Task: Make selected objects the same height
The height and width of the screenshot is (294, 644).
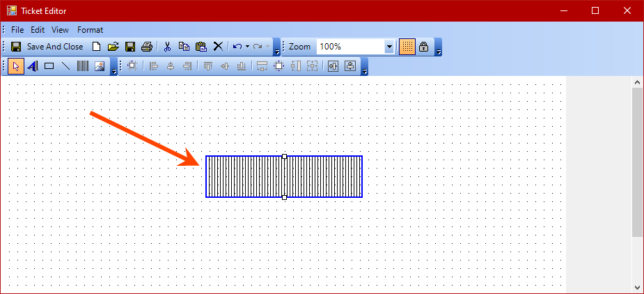Action: coord(296,65)
